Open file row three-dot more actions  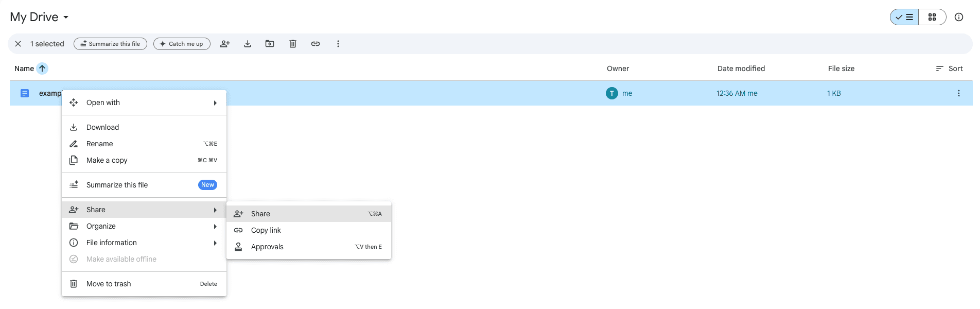(958, 93)
